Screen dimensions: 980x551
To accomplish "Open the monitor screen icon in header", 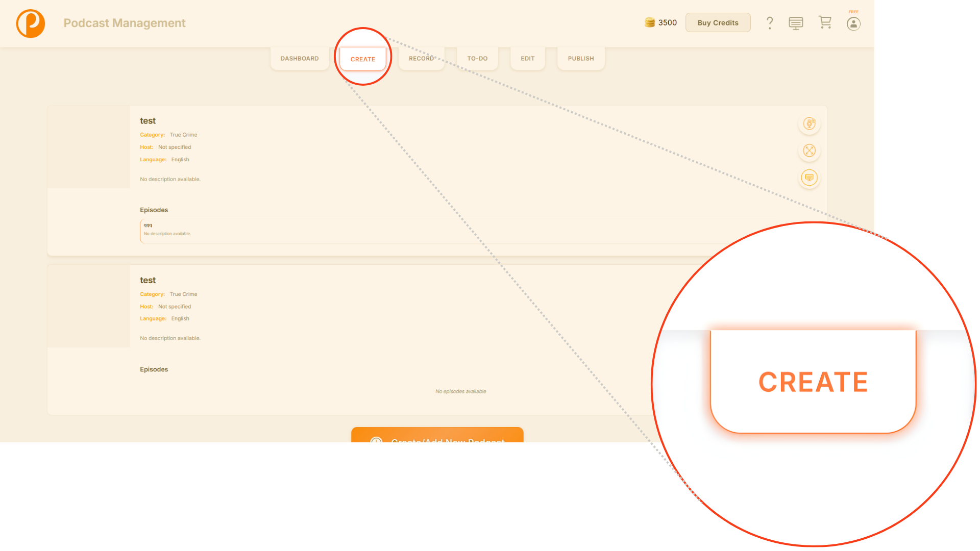I will click(x=796, y=23).
